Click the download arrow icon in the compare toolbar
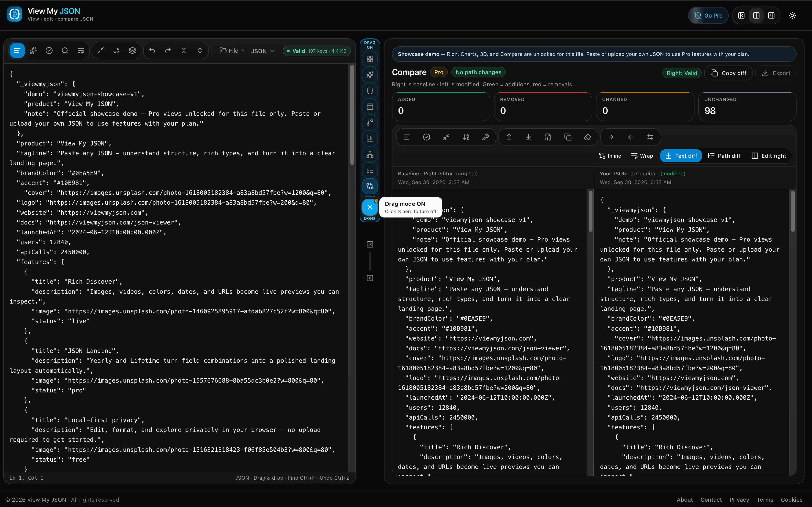The width and height of the screenshot is (812, 507). (x=528, y=137)
